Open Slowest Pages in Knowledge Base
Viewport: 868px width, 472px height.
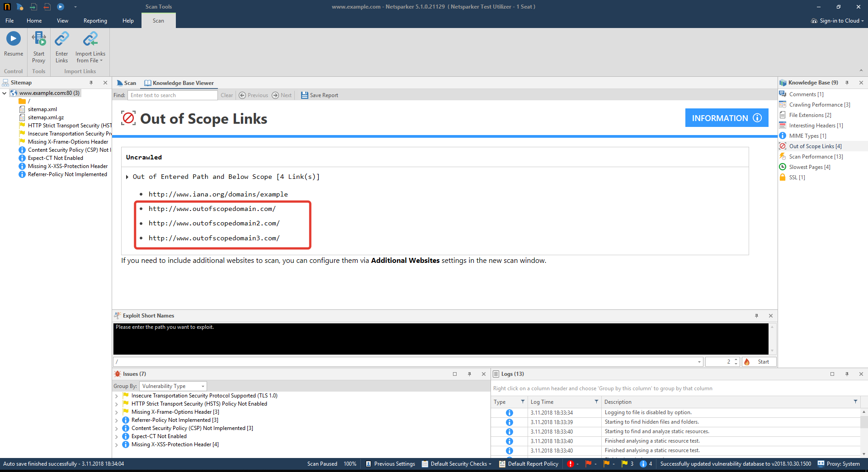pos(809,167)
